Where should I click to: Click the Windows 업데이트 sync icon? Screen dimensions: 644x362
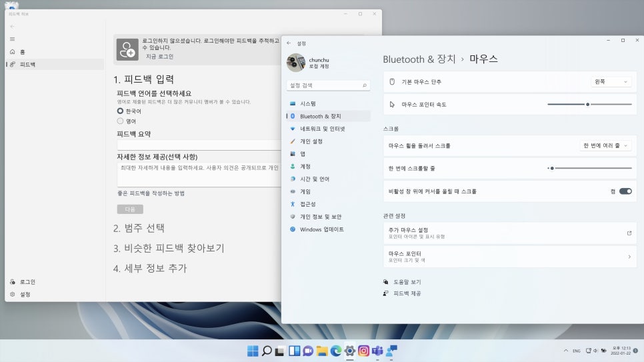(293, 229)
